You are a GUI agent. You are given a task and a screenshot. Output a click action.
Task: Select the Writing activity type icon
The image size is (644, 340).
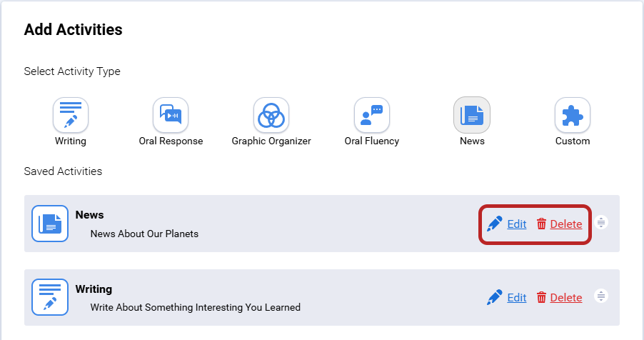point(71,115)
